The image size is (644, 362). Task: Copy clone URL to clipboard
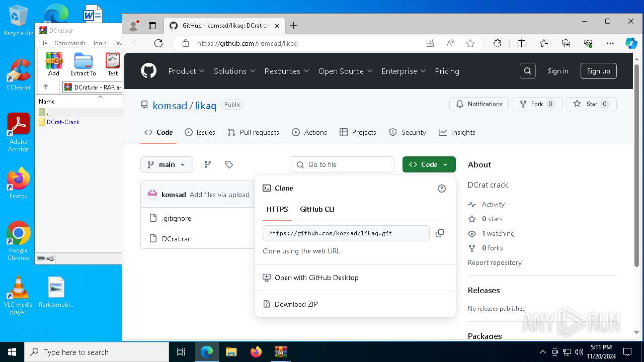(440, 233)
